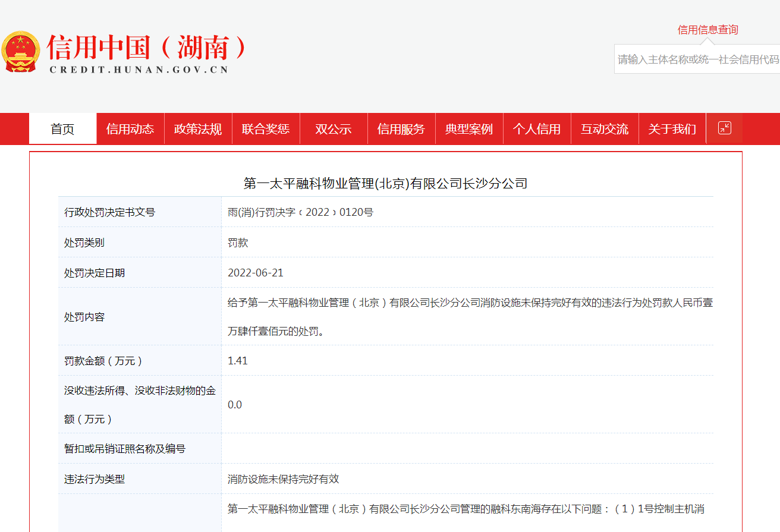Click the 暂扣或吊销证照名称及编号 label
This screenshot has width=780, height=532.
[125, 449]
